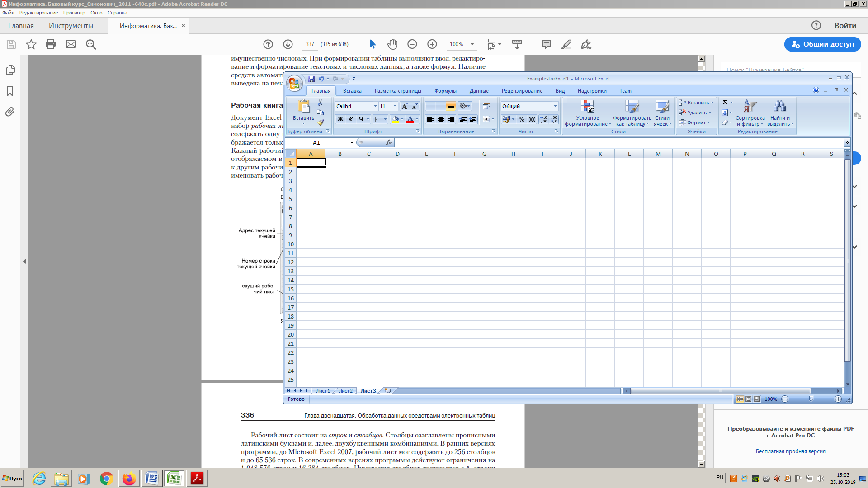
Task: Click Acrobat zoom in plus icon
Action: click(x=432, y=44)
